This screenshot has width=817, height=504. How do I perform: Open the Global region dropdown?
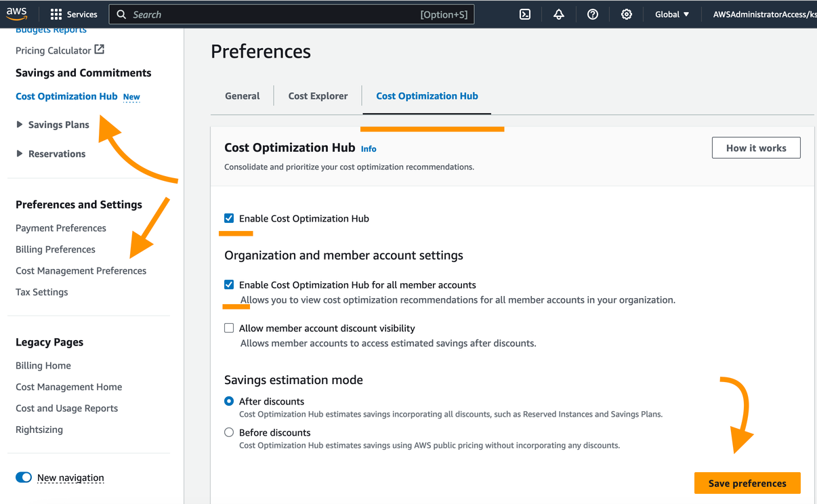point(672,14)
